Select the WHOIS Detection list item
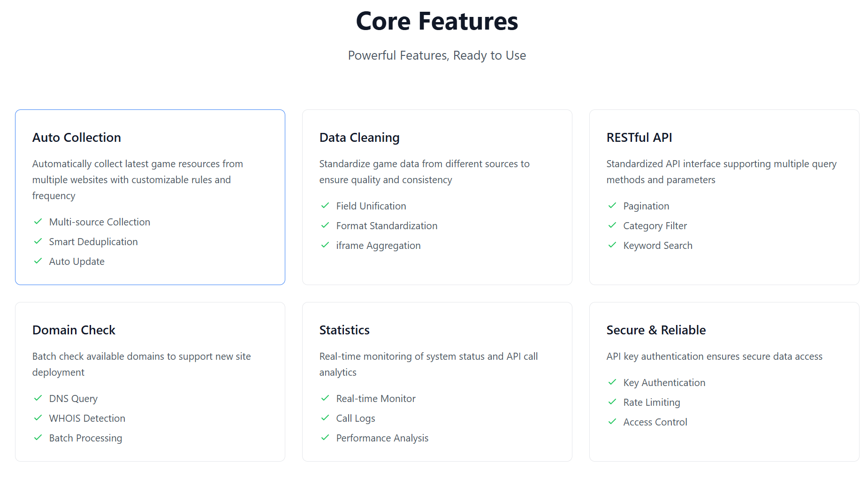 (x=87, y=418)
